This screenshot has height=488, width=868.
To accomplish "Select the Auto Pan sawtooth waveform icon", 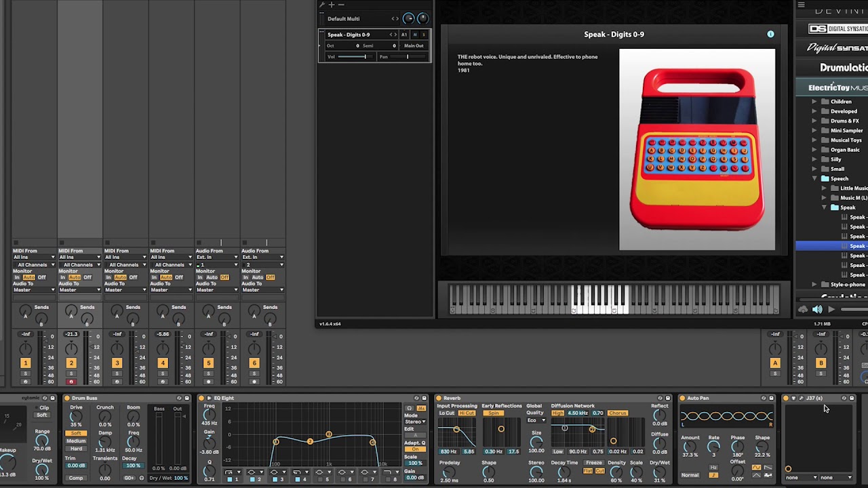I will [x=768, y=467].
